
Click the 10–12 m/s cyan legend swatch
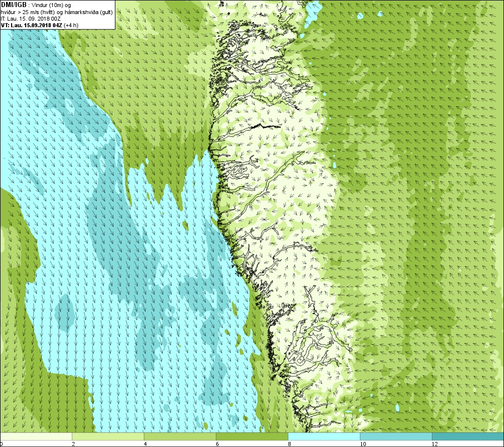pos(396,436)
